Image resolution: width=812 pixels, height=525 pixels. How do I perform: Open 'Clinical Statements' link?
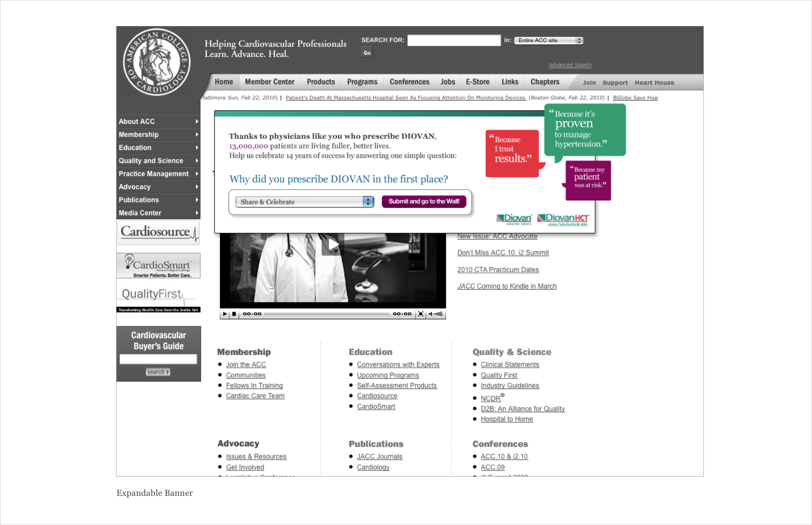click(510, 365)
